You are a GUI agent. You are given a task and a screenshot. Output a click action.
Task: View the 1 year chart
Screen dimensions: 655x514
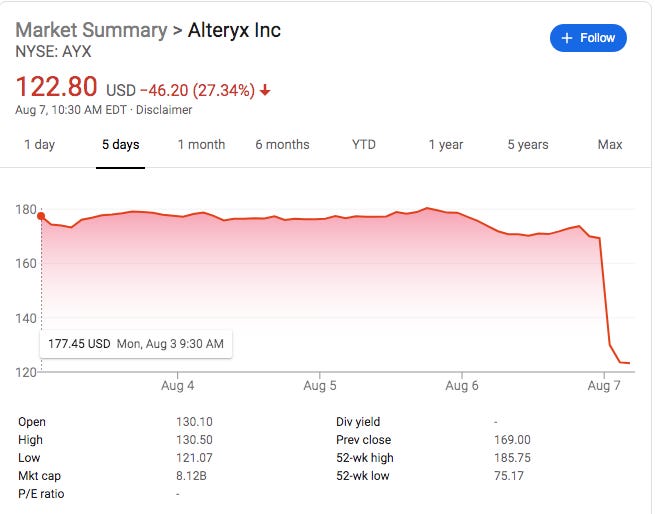click(x=446, y=145)
